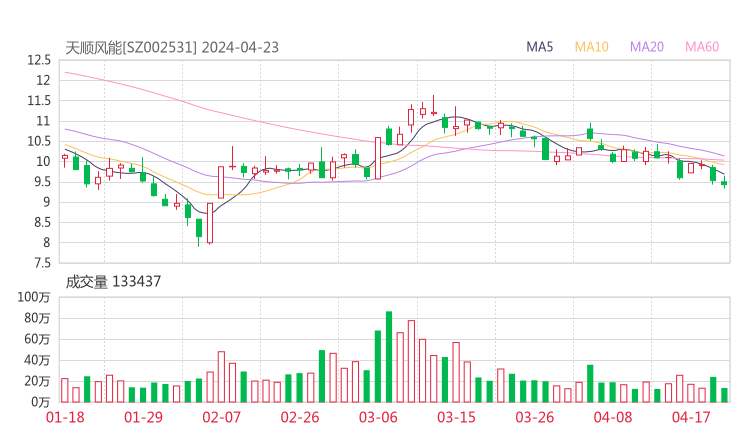Click the 9.5 price axis label

(42, 182)
